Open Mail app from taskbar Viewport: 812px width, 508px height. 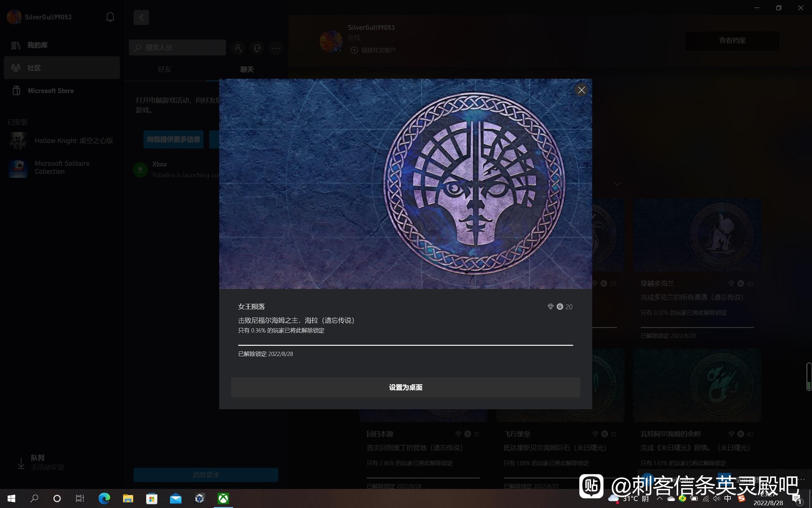click(x=175, y=498)
